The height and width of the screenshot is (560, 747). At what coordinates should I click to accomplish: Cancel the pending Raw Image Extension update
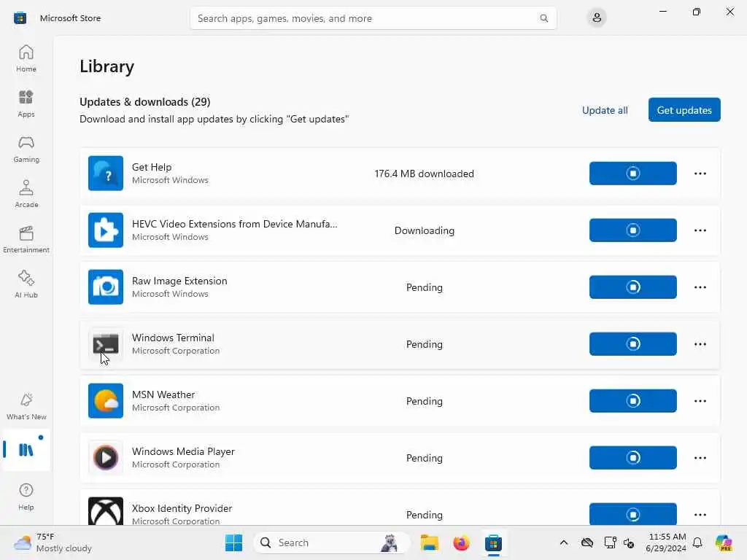[x=632, y=287]
